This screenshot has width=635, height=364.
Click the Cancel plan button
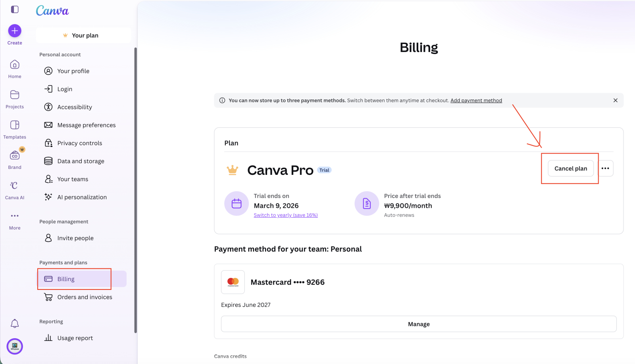[571, 169]
